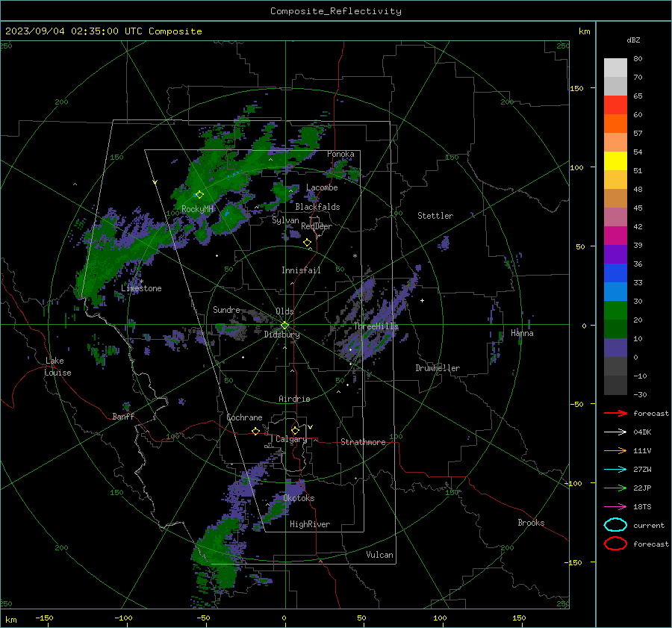Click the 80 dBZ light gray swatch

pyautogui.click(x=615, y=68)
